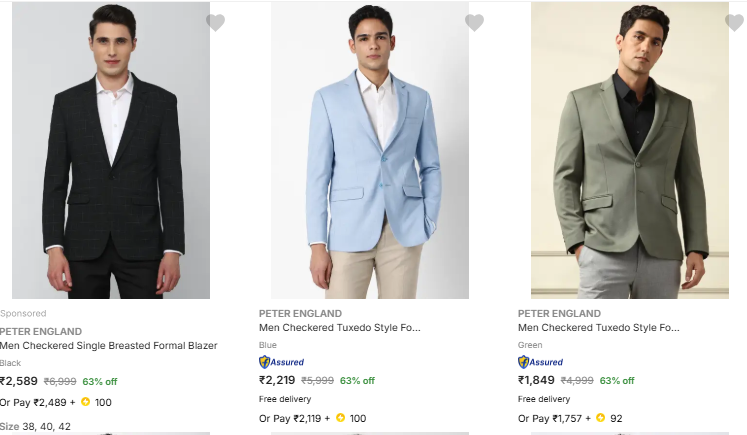This screenshot has height=435, width=747.
Task: Click the ₹2,219 price of blue blazer
Action: coord(277,380)
